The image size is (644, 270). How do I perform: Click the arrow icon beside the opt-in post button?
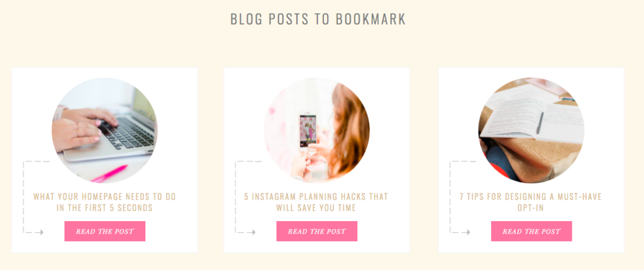pos(465,232)
